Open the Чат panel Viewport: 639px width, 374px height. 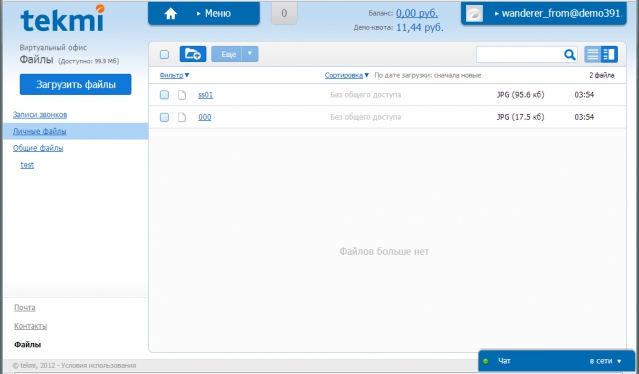pyautogui.click(x=504, y=361)
